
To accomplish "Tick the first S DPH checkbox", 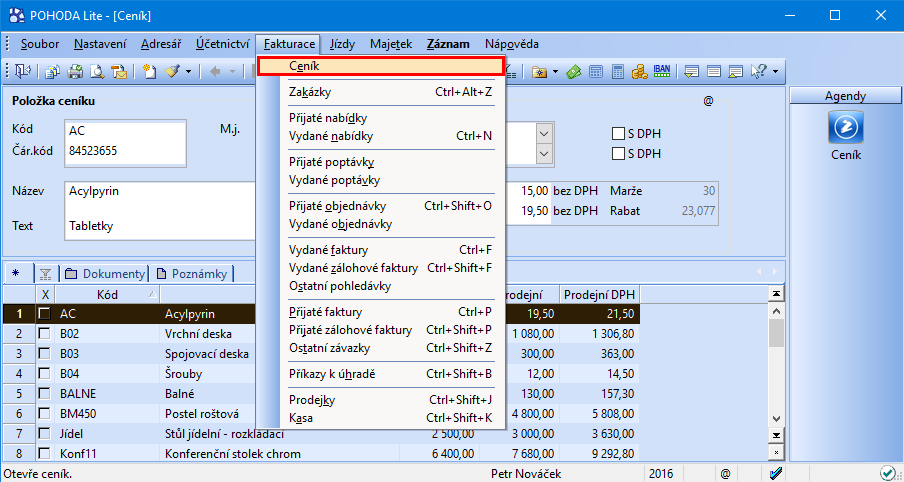I will coord(619,134).
